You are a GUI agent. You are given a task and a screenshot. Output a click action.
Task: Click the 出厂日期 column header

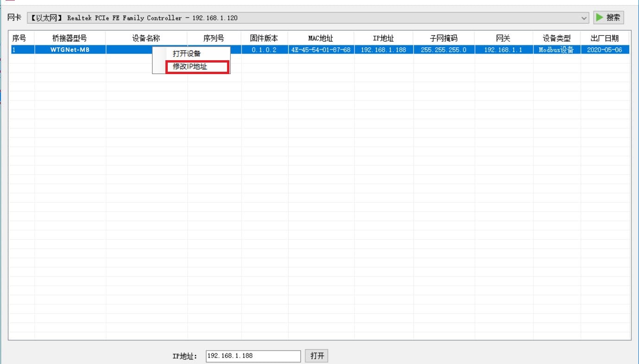[x=605, y=38]
